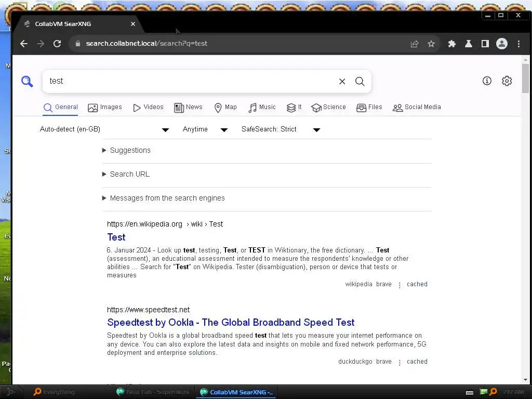Bookmark this page with the star

pos(431,44)
